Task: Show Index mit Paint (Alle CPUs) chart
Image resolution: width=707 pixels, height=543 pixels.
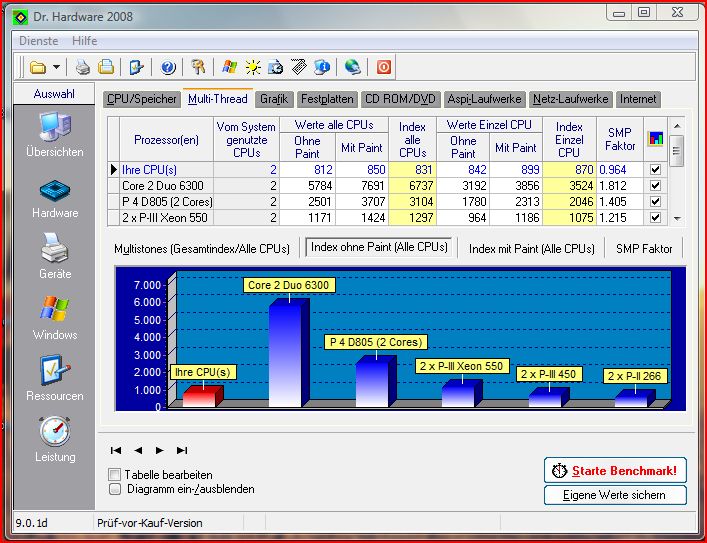Action: (532, 249)
